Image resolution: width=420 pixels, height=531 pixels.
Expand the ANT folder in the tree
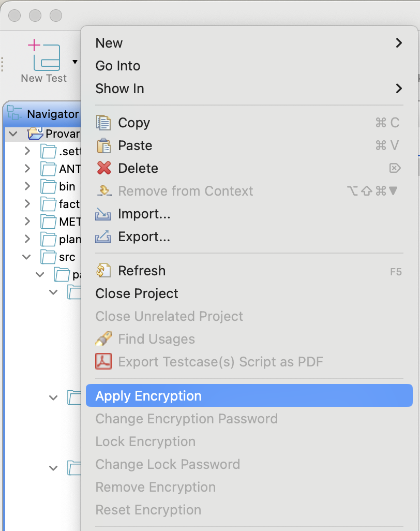[x=27, y=169]
